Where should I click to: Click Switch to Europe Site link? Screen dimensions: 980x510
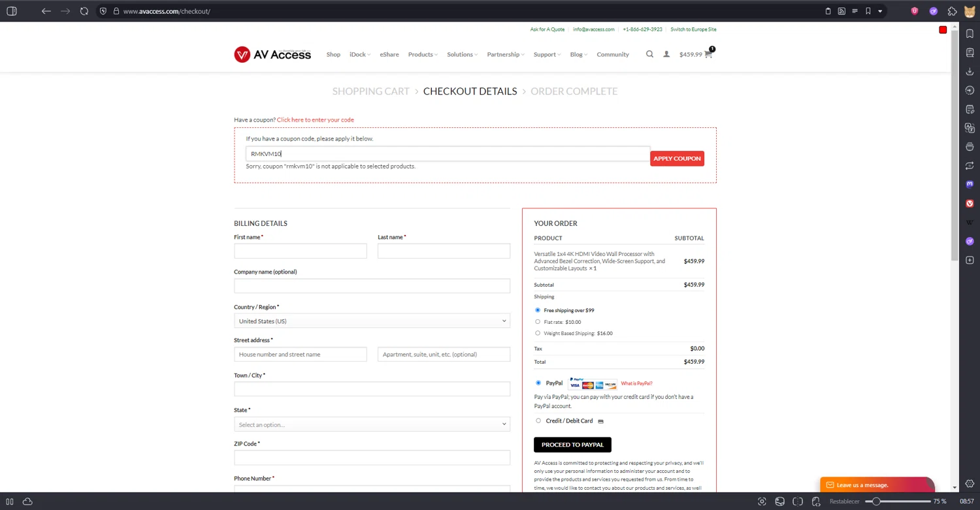(x=693, y=29)
